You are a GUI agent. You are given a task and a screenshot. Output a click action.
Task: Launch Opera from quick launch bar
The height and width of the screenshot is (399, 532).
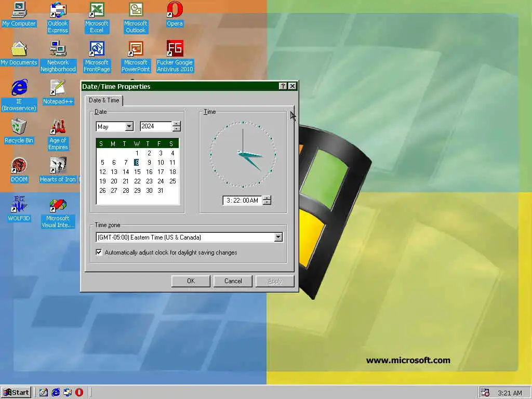tap(79, 393)
